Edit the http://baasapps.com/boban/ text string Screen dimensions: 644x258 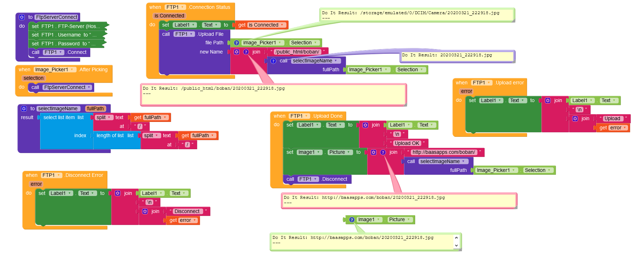[444, 152]
